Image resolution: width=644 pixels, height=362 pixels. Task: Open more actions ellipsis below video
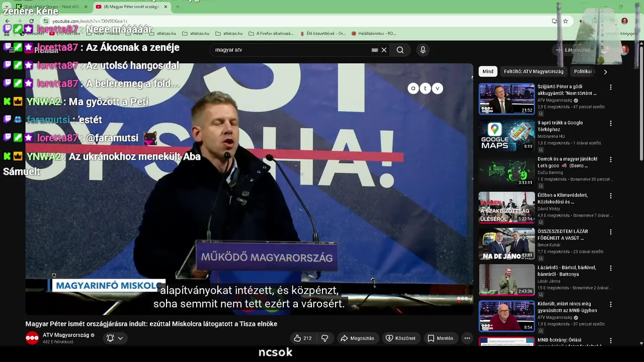(x=467, y=338)
